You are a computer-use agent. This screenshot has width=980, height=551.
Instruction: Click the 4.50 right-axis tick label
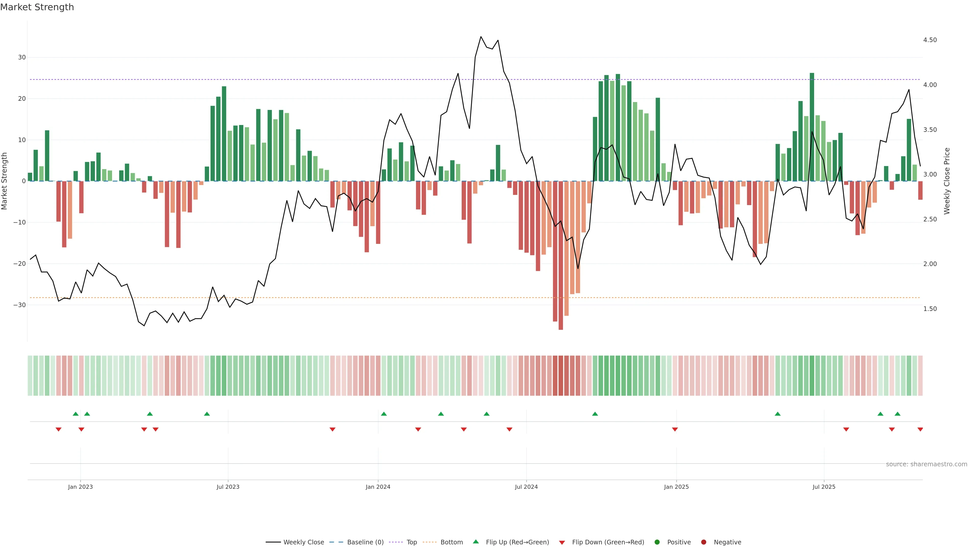coord(930,40)
